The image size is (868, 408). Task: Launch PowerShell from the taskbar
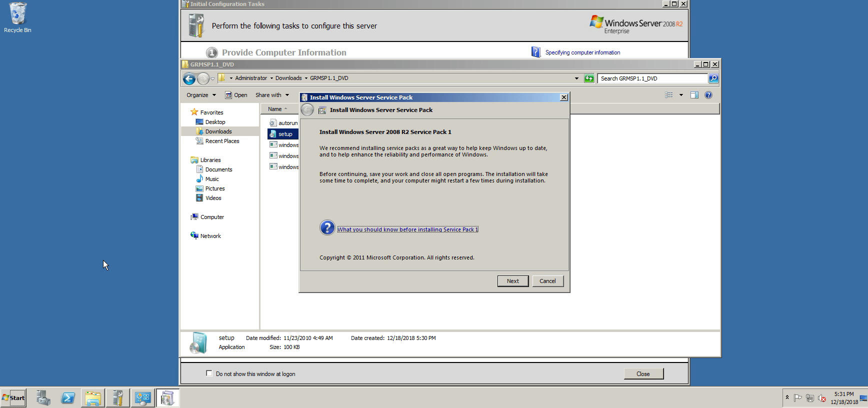(68, 398)
